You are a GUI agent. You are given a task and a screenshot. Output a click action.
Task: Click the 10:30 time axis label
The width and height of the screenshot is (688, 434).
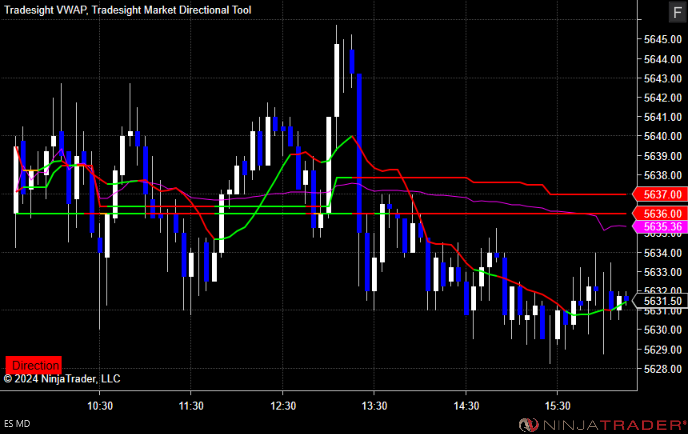pyautogui.click(x=100, y=406)
